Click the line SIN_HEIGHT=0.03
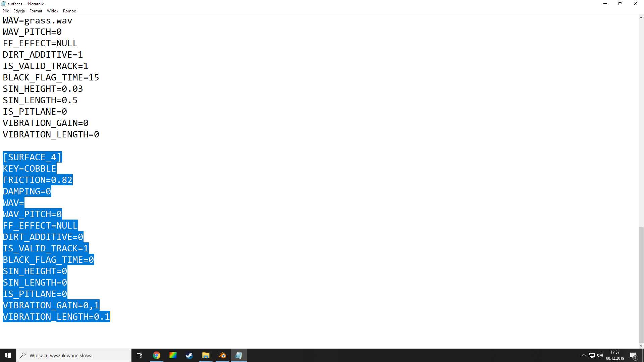The height and width of the screenshot is (362, 644). pos(43,89)
